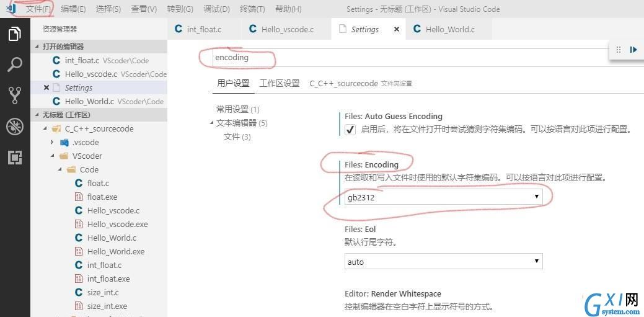The image size is (644, 317).
Task: Select 常用设置 (1) in settings tree
Action: click(x=238, y=109)
